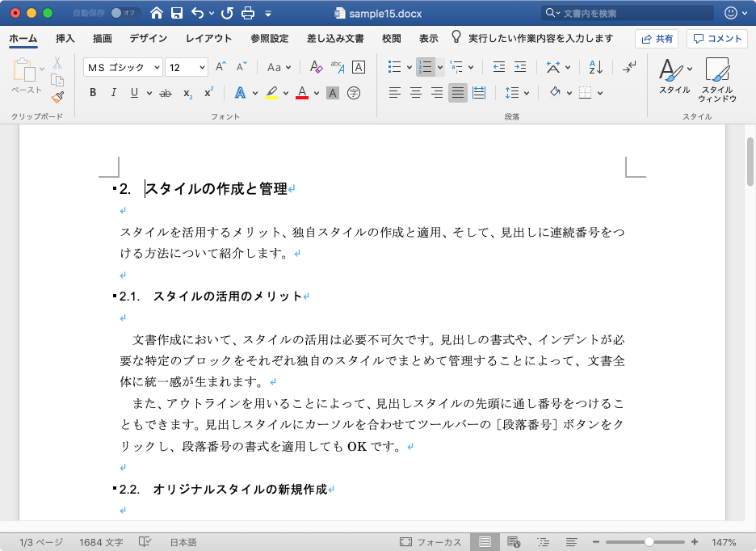
Task: Expand quick access toolbar customize arrow
Action: pos(268,14)
